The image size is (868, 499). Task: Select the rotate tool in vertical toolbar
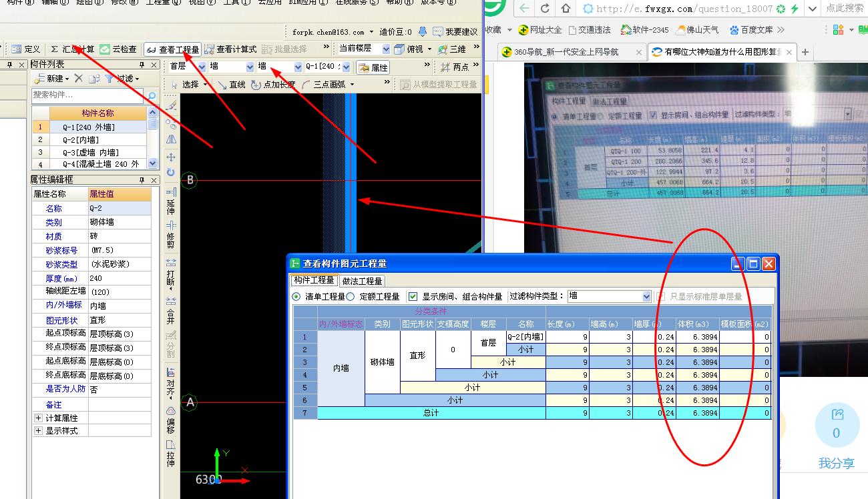(x=171, y=172)
